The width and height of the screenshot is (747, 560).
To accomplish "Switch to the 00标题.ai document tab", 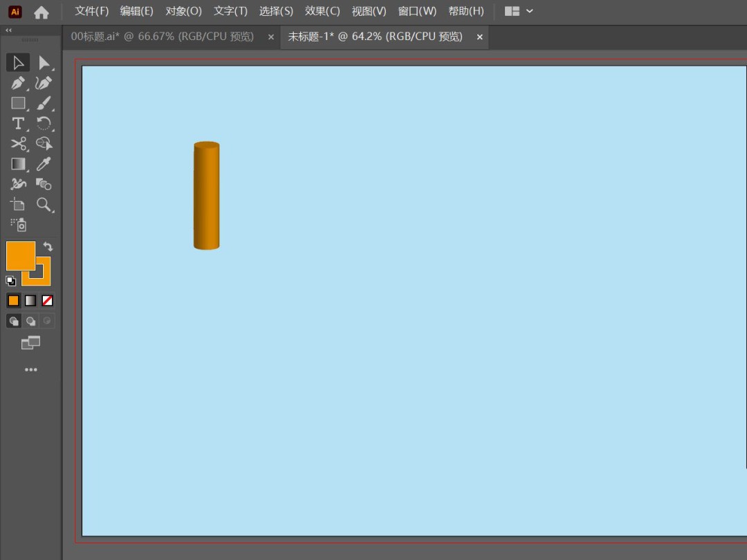I will (x=162, y=37).
